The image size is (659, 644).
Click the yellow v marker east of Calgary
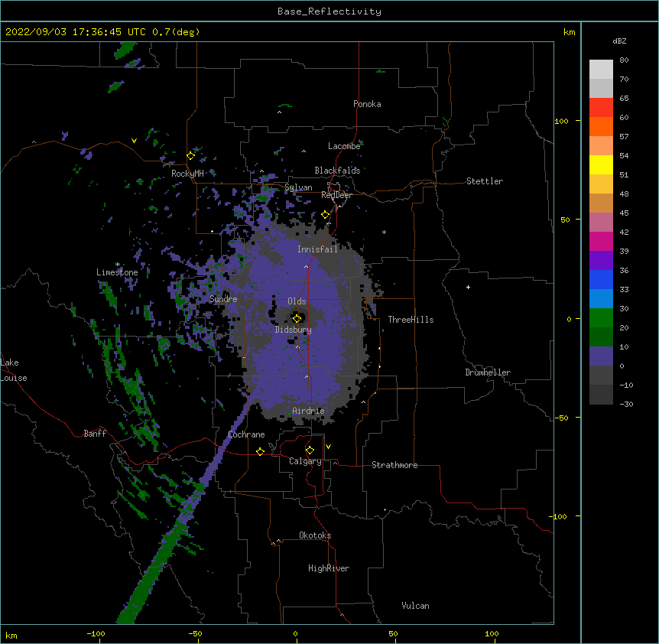pos(328,447)
